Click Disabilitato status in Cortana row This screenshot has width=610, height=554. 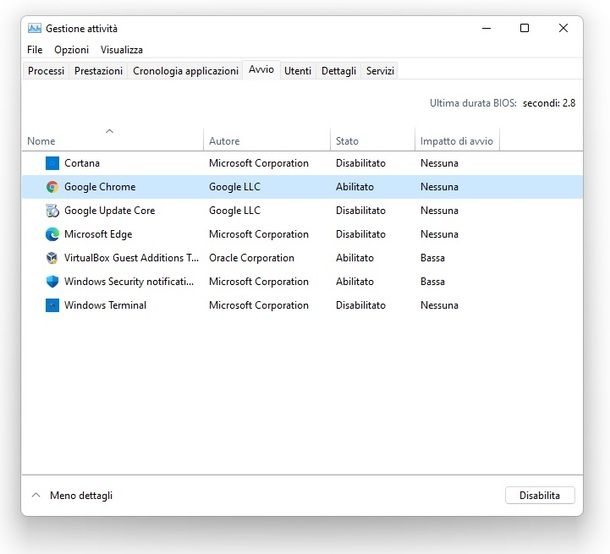click(361, 163)
